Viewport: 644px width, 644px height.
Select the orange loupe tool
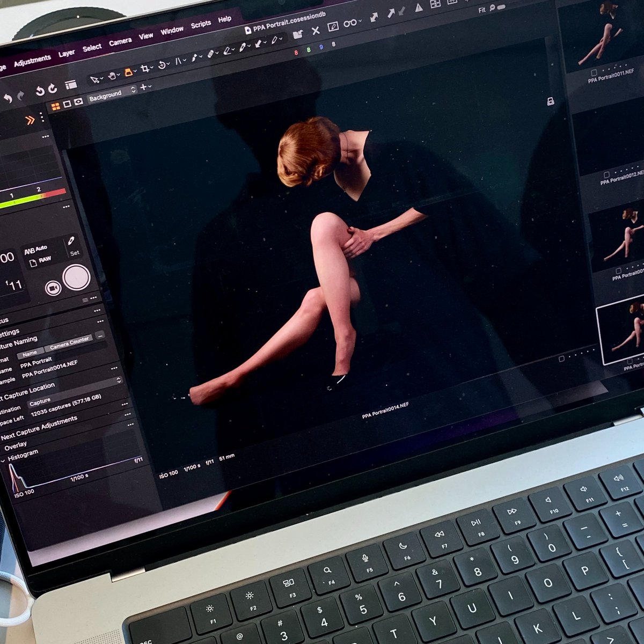point(128,72)
